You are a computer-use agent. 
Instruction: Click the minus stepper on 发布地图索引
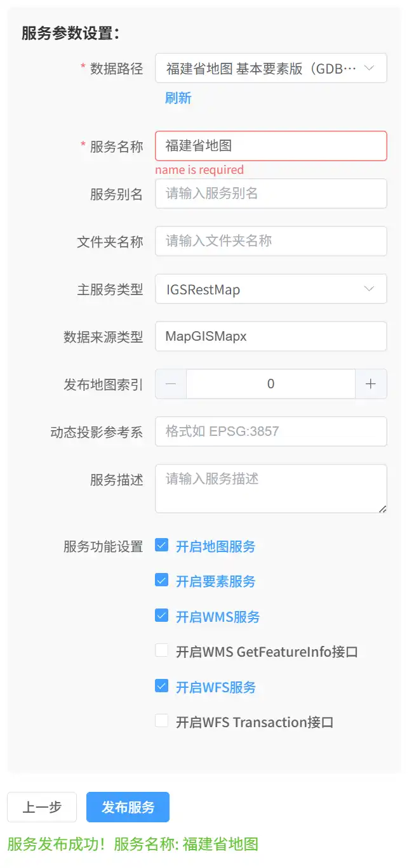click(x=170, y=384)
